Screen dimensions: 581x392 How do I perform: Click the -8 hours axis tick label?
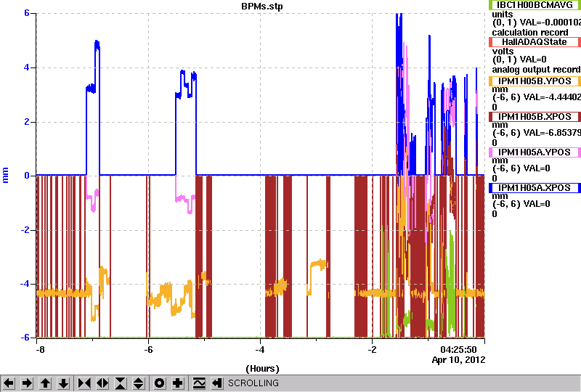click(x=40, y=350)
